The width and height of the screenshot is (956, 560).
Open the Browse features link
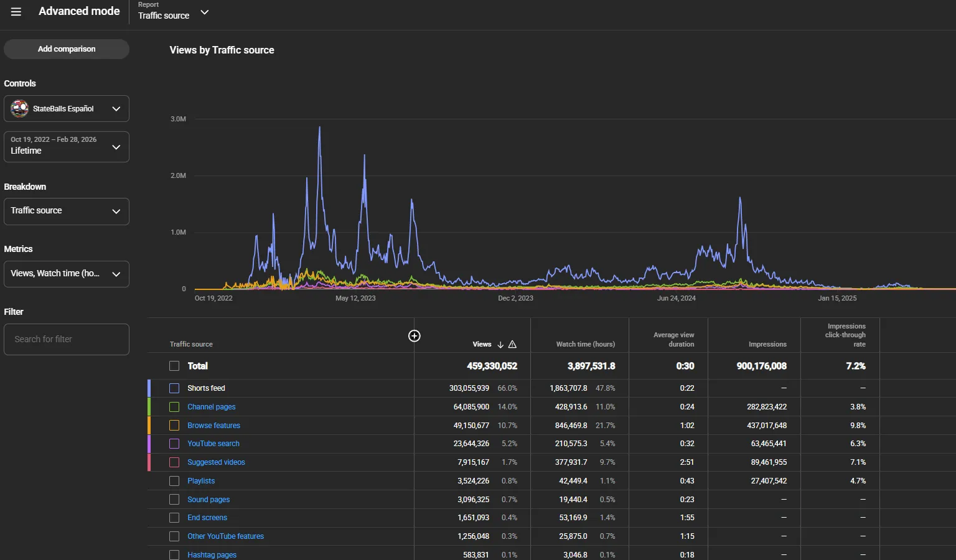[213, 426]
